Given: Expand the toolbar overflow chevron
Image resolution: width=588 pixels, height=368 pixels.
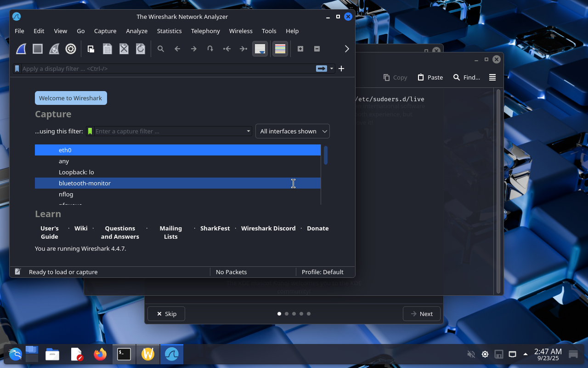Looking at the screenshot, I should click(347, 49).
